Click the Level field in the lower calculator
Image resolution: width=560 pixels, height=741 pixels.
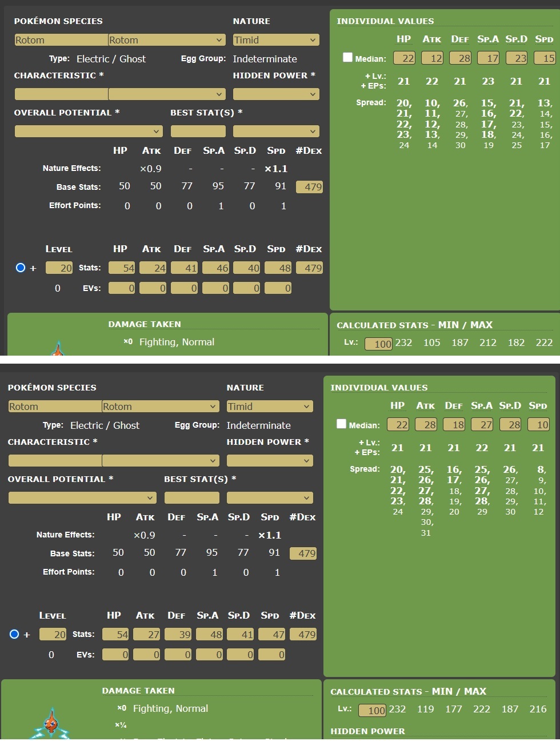[53, 635]
